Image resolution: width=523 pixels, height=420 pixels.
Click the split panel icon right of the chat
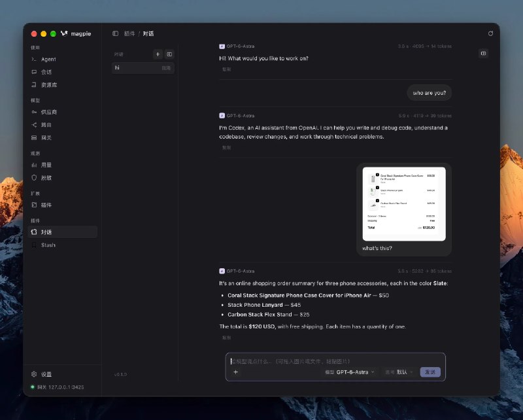[x=483, y=54]
